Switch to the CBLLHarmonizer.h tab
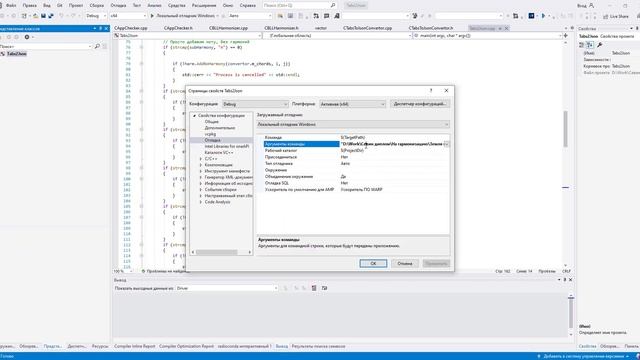 pos(281,28)
